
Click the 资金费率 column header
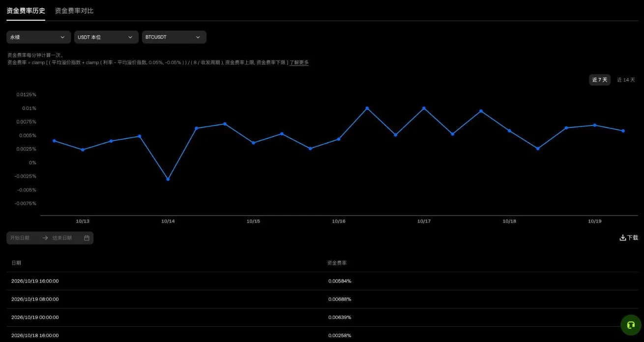pyautogui.click(x=337, y=263)
